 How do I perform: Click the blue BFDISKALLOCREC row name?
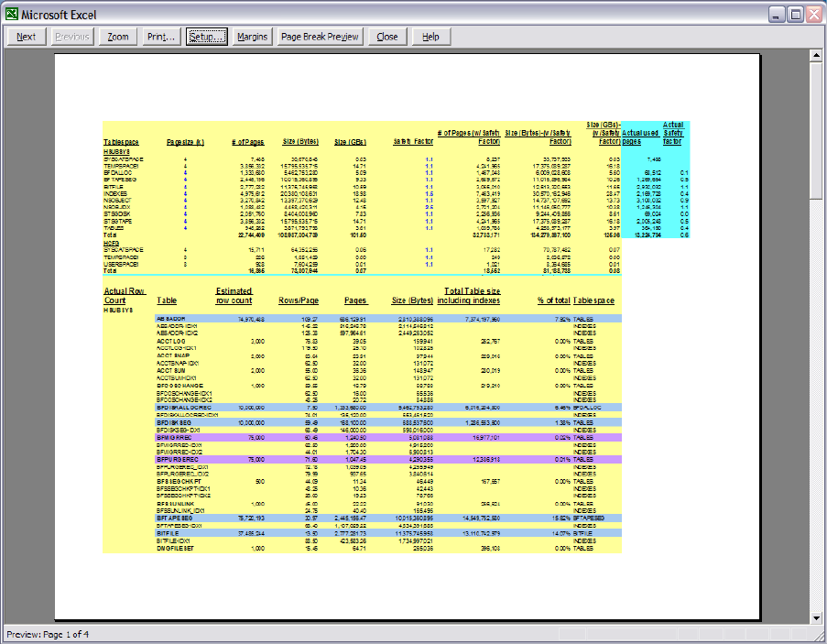click(183, 408)
